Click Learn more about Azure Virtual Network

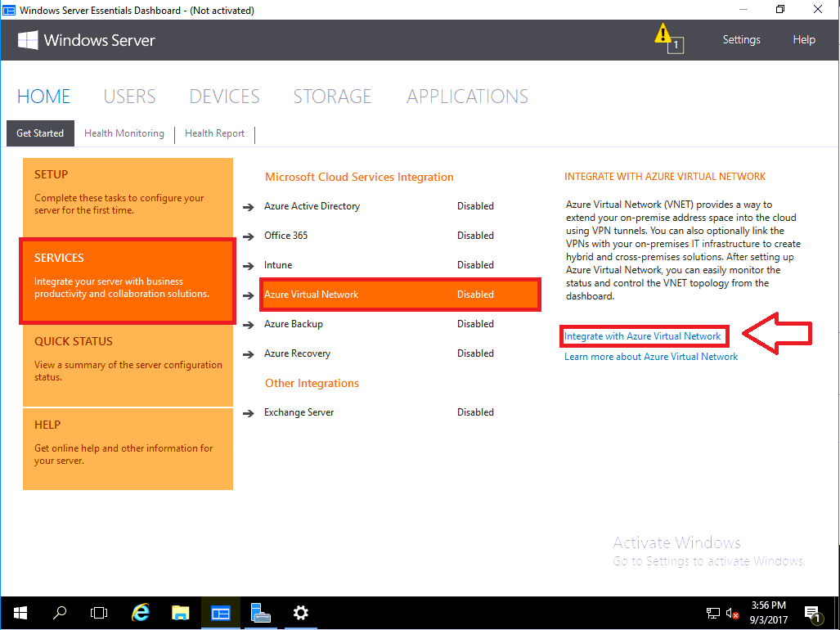pyautogui.click(x=651, y=357)
